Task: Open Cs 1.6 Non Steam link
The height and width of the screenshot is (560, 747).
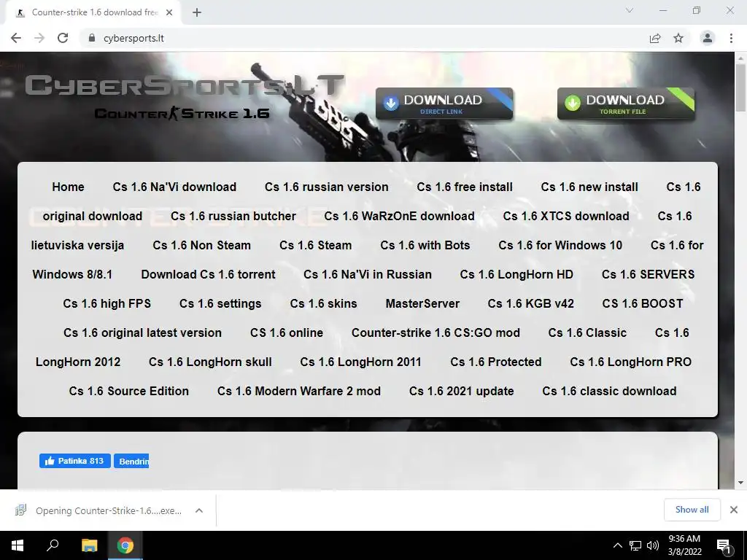Action: (x=201, y=245)
